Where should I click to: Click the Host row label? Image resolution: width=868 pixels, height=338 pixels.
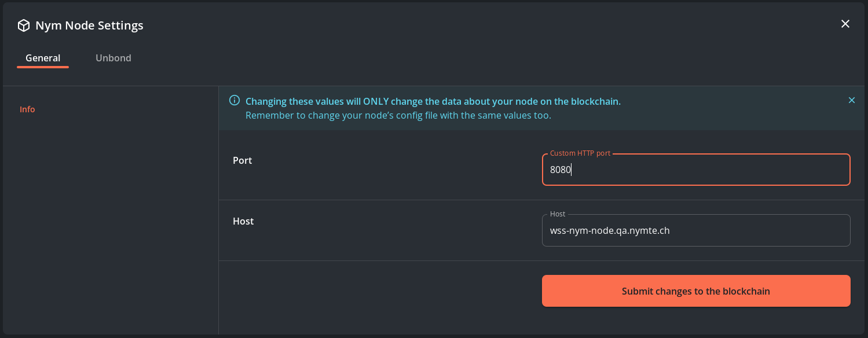(243, 221)
